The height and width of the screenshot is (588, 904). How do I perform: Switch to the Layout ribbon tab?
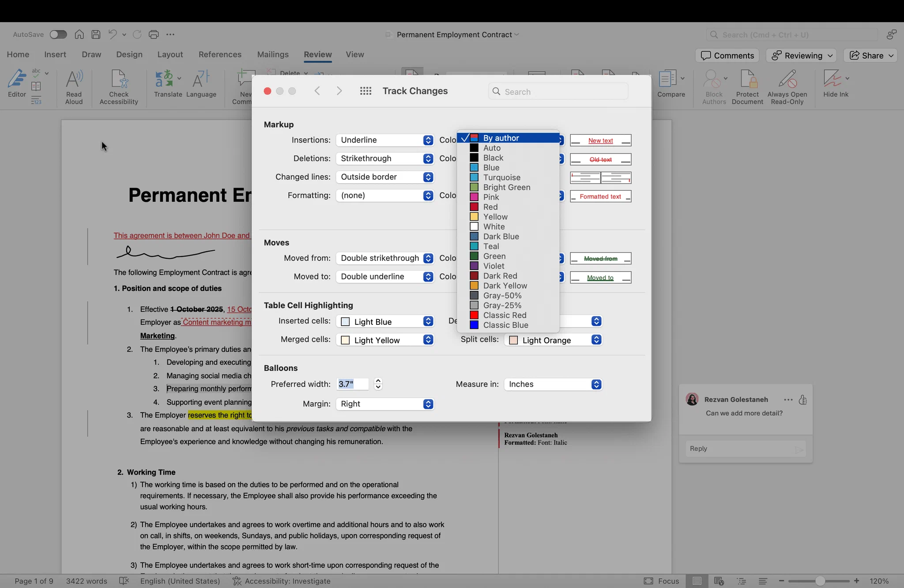click(x=170, y=54)
